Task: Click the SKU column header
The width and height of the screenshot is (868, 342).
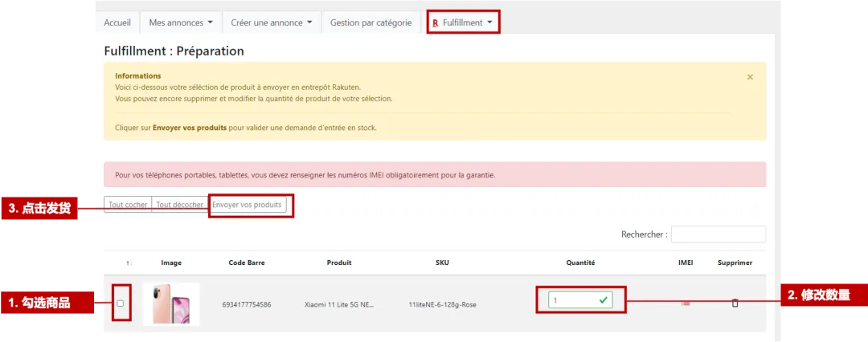Action: coord(442,263)
